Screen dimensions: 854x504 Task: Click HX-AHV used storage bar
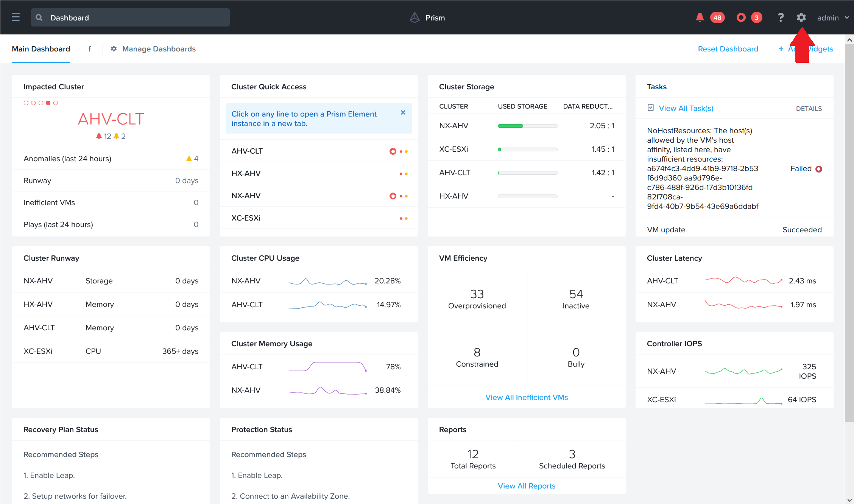click(x=527, y=196)
